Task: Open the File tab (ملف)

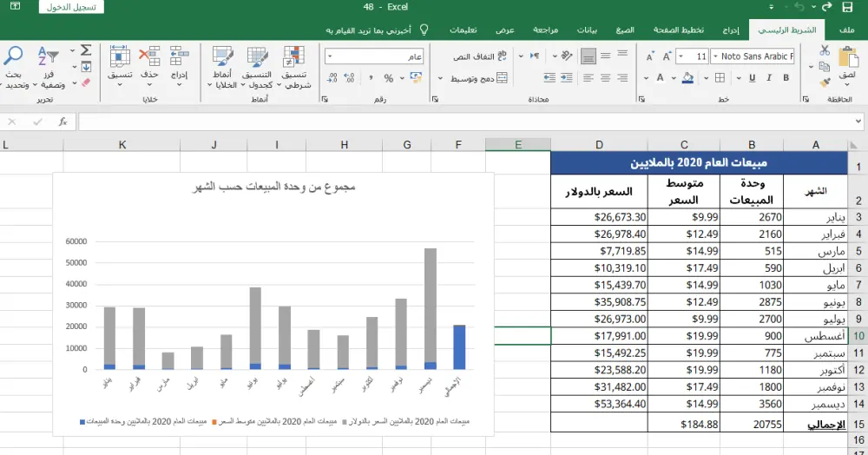Action: click(847, 30)
